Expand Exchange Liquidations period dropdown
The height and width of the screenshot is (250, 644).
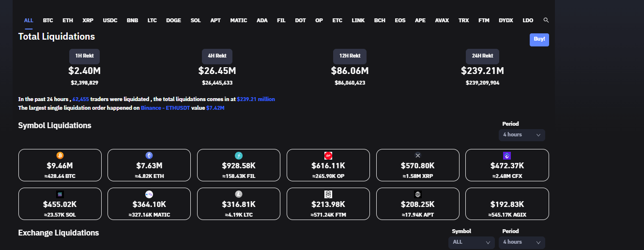coord(522,242)
